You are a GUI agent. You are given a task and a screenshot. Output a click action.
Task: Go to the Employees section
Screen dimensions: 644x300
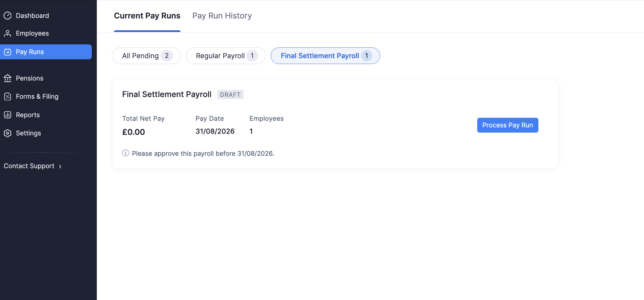click(32, 33)
